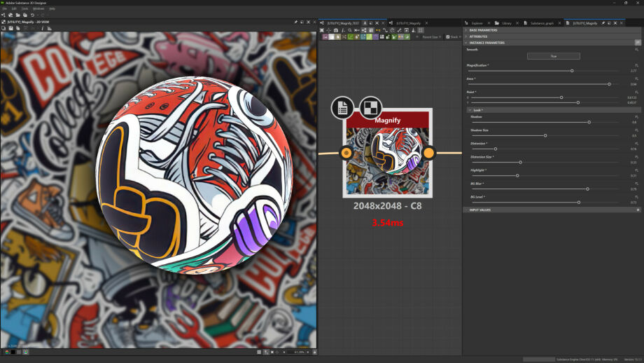Click the new package icon in main toolbar

pyautogui.click(x=10, y=15)
